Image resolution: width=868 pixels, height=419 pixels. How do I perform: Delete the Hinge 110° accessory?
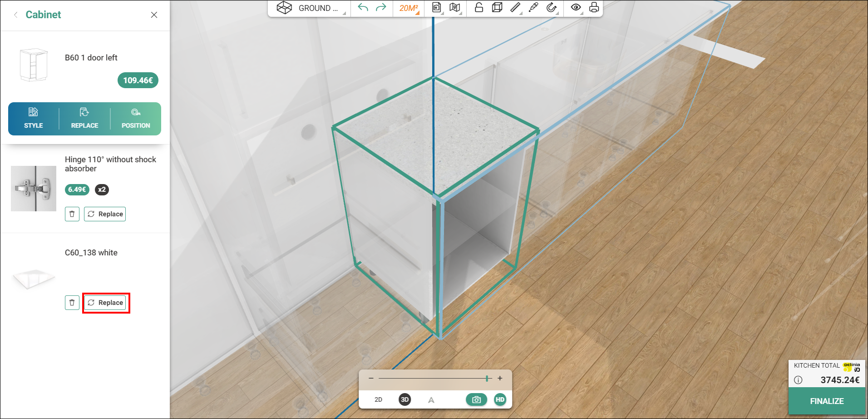click(x=72, y=214)
